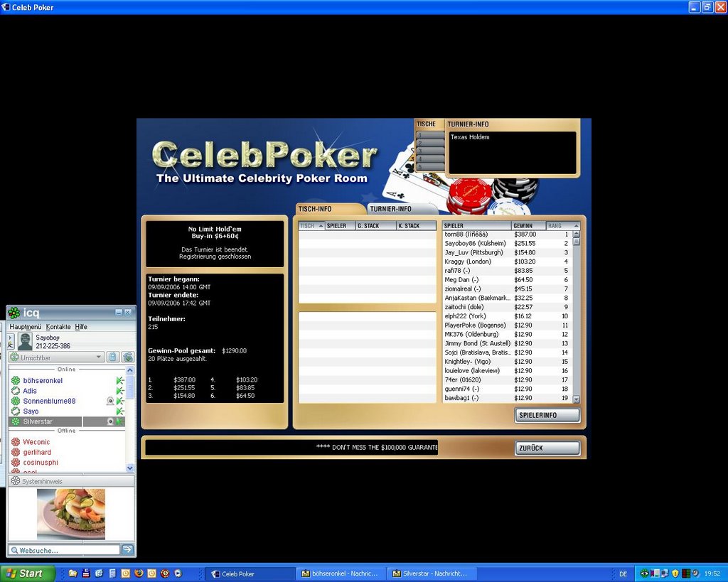Open the ICQ Kontakte menu

click(58, 327)
